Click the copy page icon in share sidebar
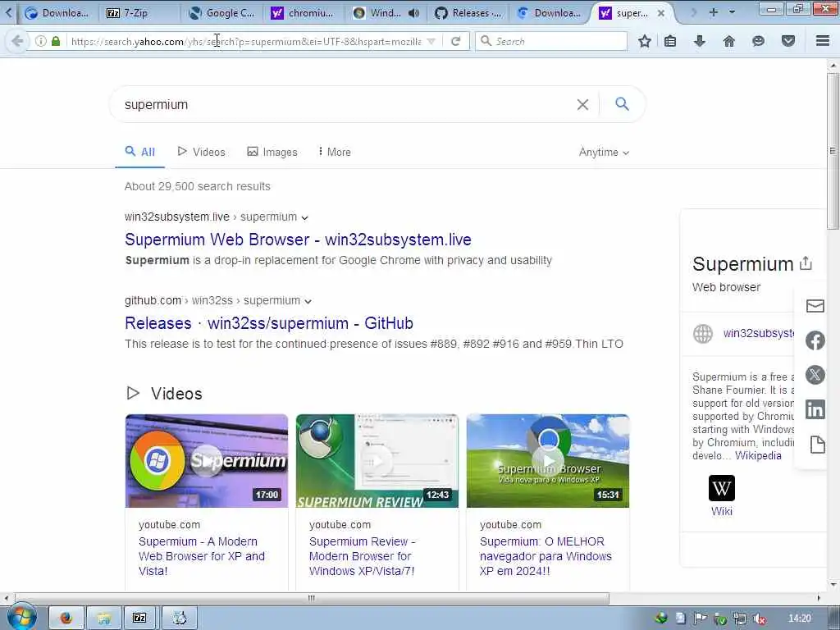 pos(817,445)
